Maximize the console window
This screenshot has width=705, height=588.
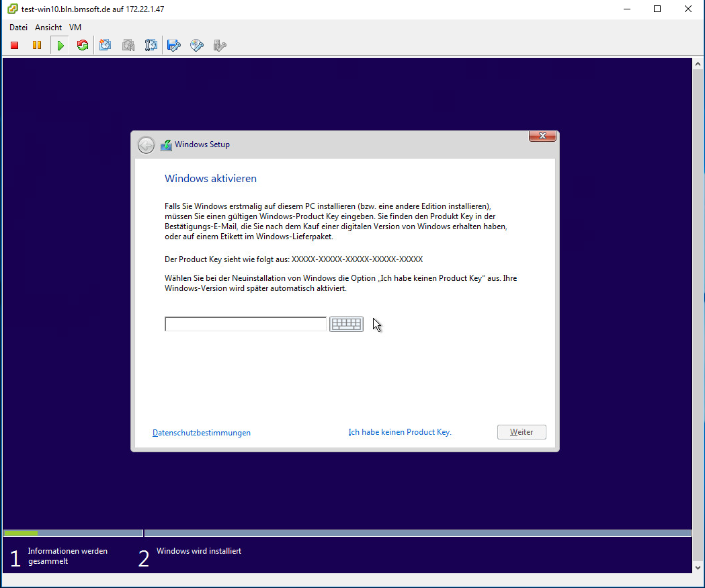(x=657, y=9)
